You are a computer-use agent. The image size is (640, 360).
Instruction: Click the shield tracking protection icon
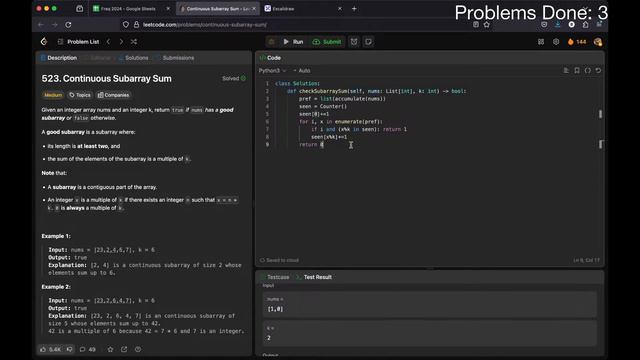[x=126, y=25]
